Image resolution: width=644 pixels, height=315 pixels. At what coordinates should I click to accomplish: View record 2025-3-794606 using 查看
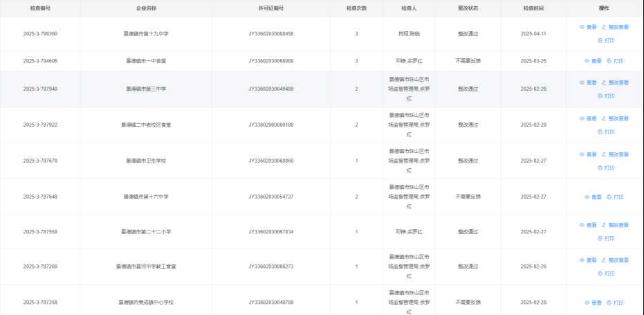[x=593, y=61]
